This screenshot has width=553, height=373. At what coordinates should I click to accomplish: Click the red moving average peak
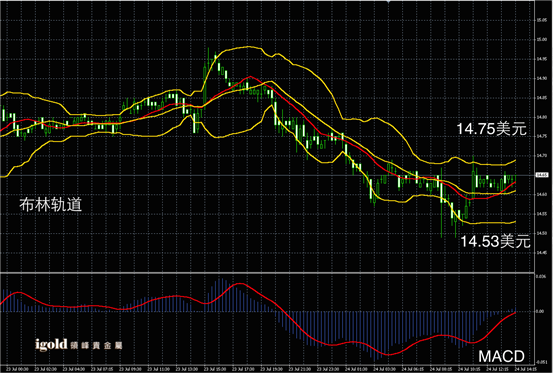[251, 77]
